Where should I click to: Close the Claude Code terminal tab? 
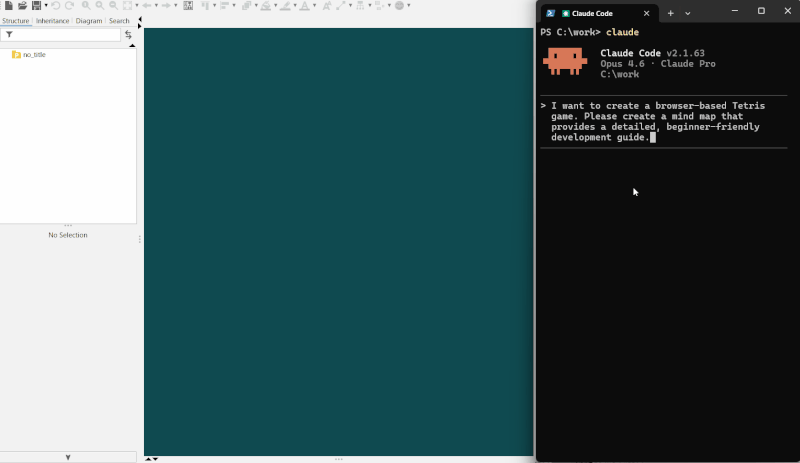click(646, 13)
